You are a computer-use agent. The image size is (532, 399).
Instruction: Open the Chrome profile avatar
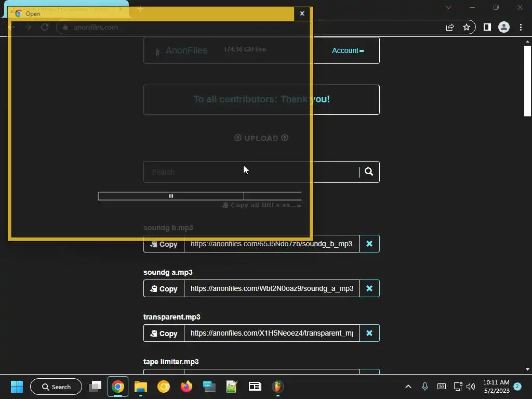click(x=504, y=27)
